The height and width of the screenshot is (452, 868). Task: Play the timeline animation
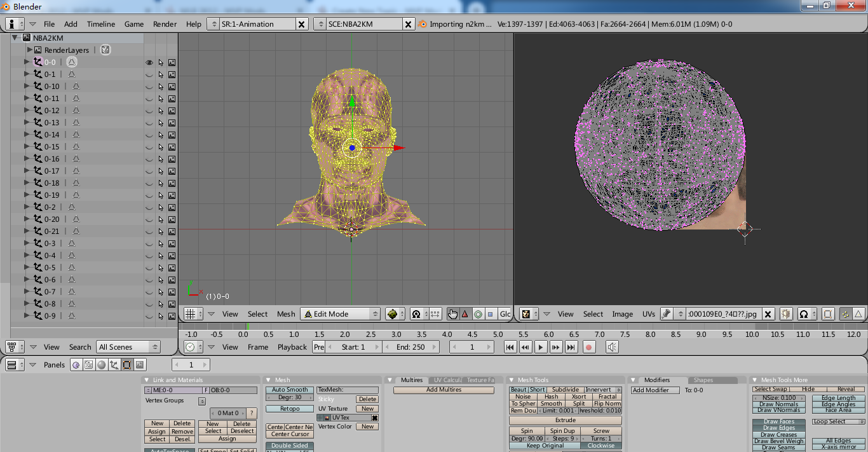[540, 347]
